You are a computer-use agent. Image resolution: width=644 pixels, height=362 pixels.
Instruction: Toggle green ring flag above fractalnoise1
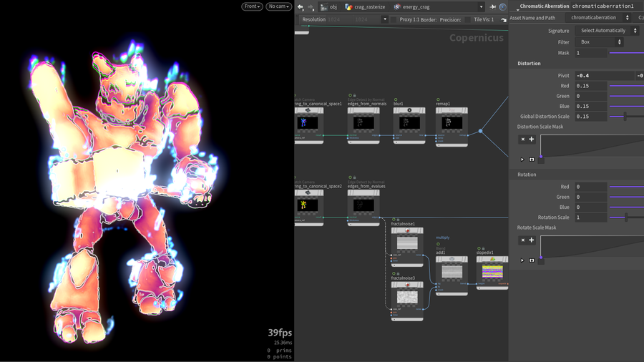point(394,220)
